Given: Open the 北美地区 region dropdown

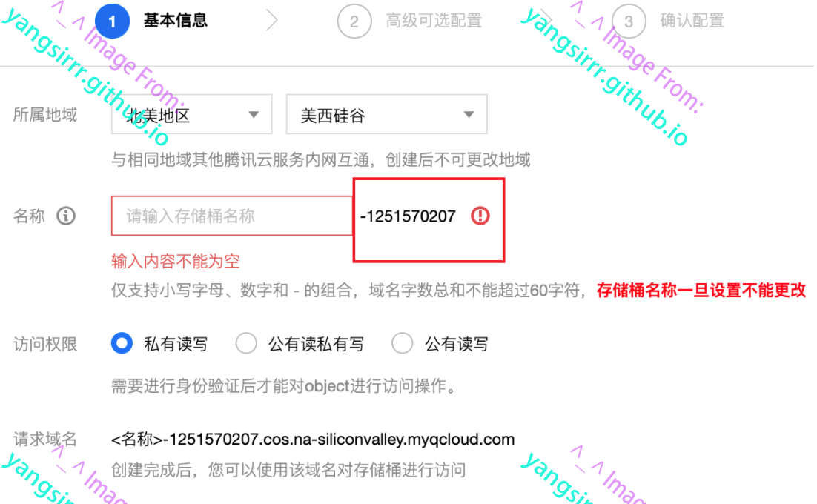Looking at the screenshot, I should 192,115.
